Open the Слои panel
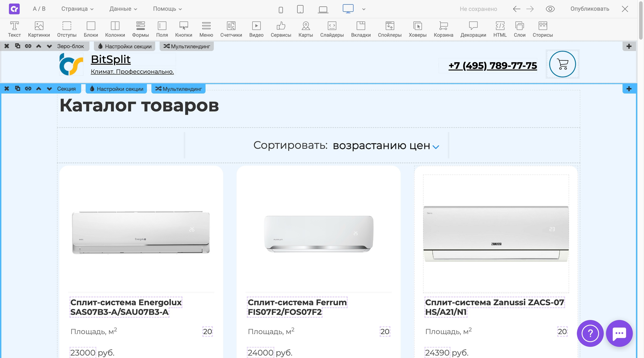Screen dimensions: 644x358 [x=519, y=29]
